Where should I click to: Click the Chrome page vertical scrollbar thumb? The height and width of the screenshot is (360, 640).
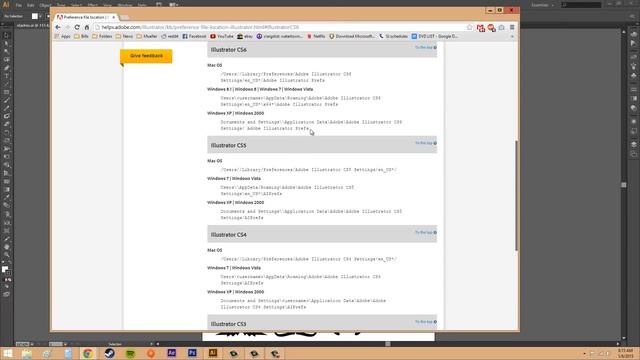coord(516,196)
